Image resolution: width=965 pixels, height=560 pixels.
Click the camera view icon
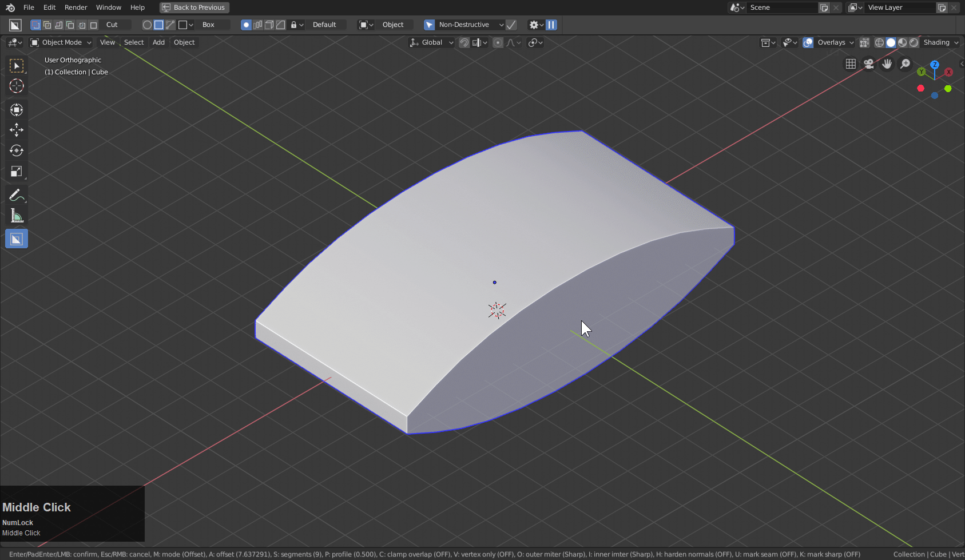[869, 64]
